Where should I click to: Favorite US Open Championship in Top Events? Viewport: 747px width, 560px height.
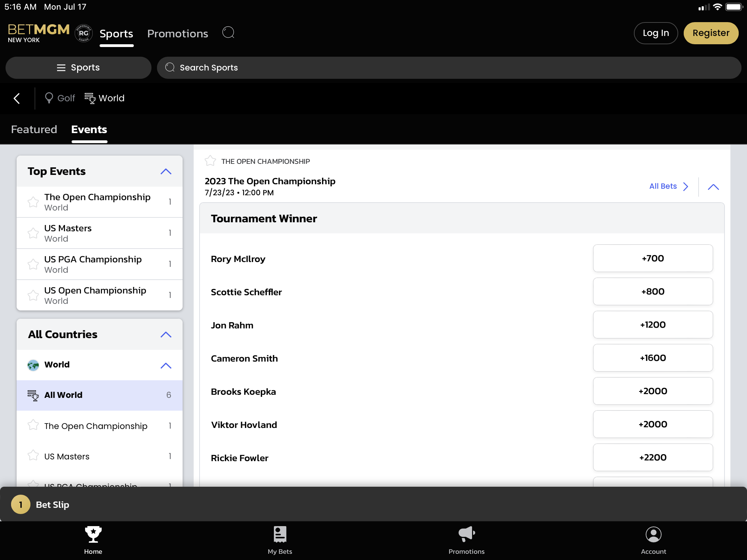click(33, 296)
